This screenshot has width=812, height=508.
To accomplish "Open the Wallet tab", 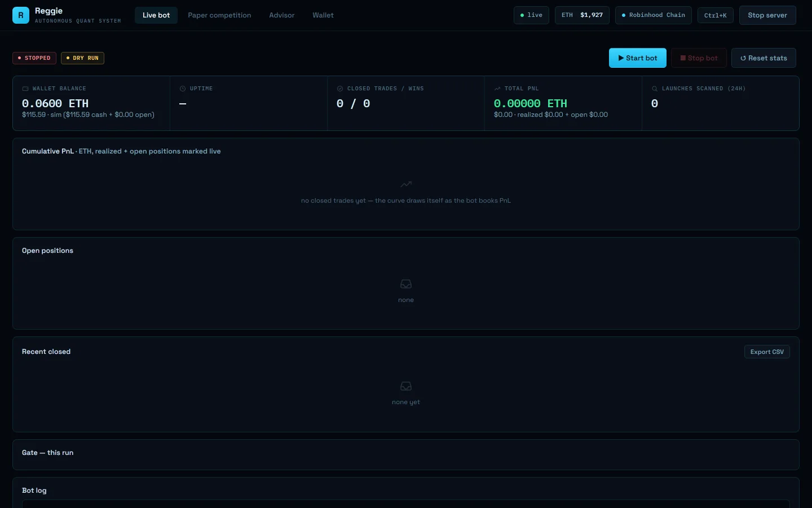I will tap(323, 15).
